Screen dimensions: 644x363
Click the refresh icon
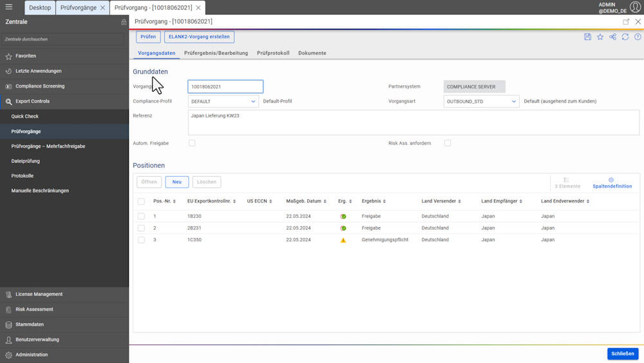coord(625,37)
